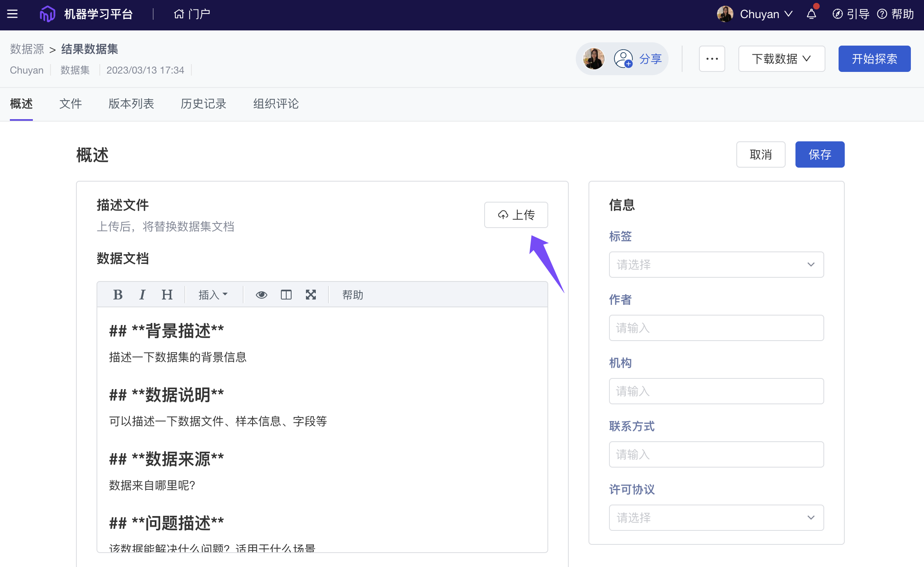Image resolution: width=924 pixels, height=567 pixels.
Task: Click the 保存 button
Action: click(x=820, y=154)
